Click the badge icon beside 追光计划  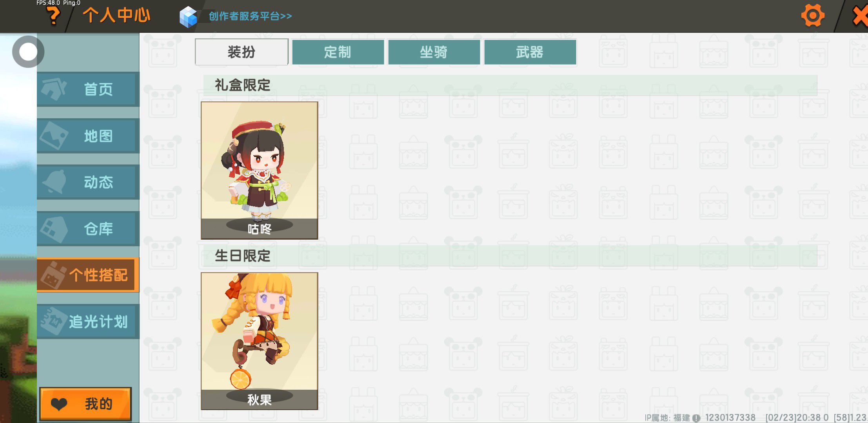point(53,322)
